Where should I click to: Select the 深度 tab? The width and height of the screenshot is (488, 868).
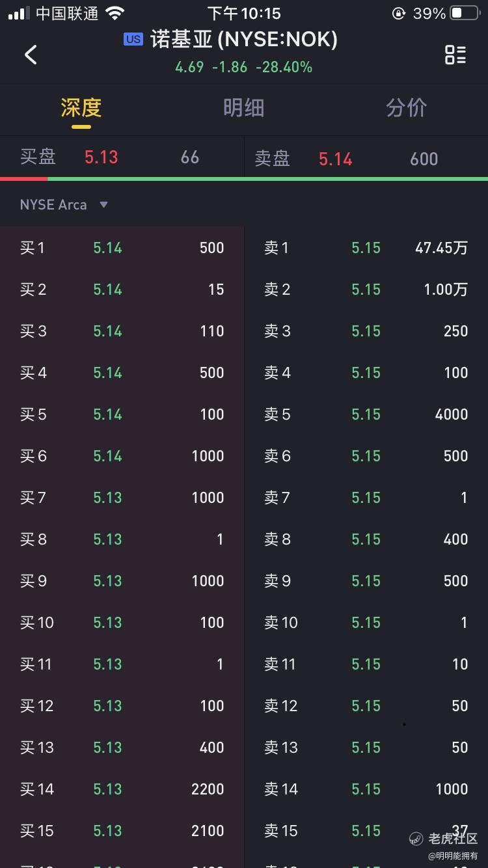click(81, 108)
